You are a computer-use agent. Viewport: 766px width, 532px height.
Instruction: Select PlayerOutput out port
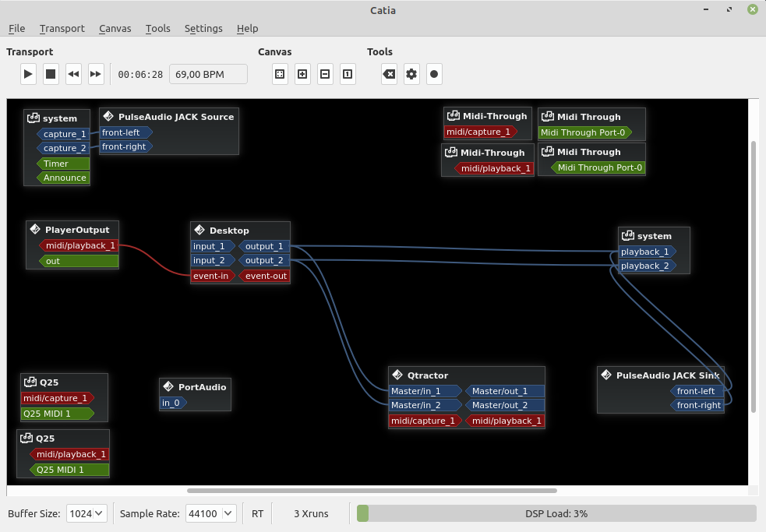(79, 261)
